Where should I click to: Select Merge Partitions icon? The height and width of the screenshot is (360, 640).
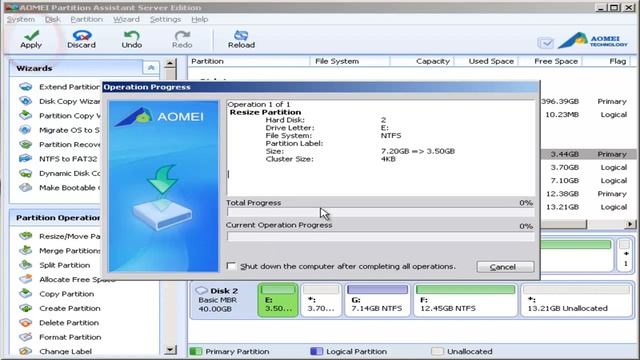click(x=25, y=250)
